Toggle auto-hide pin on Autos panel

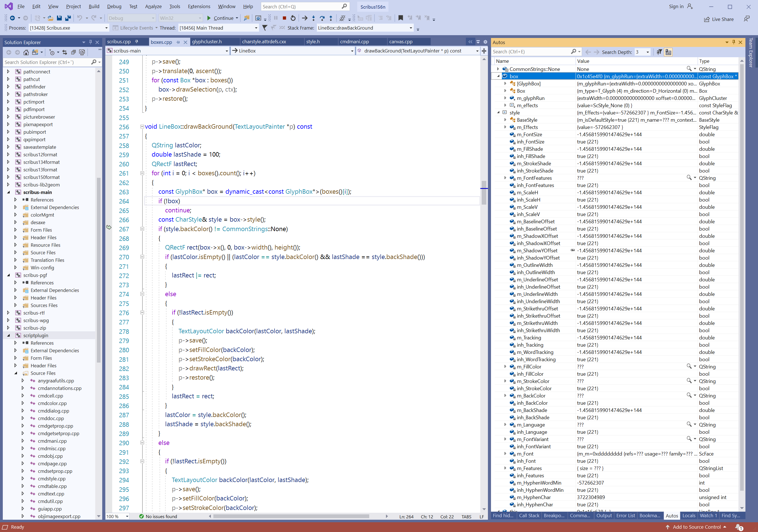coord(733,42)
